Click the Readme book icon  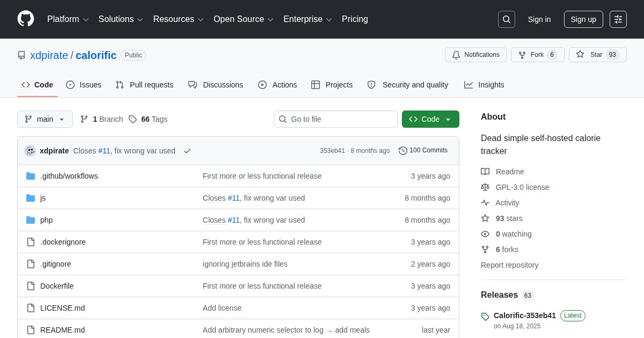click(485, 172)
